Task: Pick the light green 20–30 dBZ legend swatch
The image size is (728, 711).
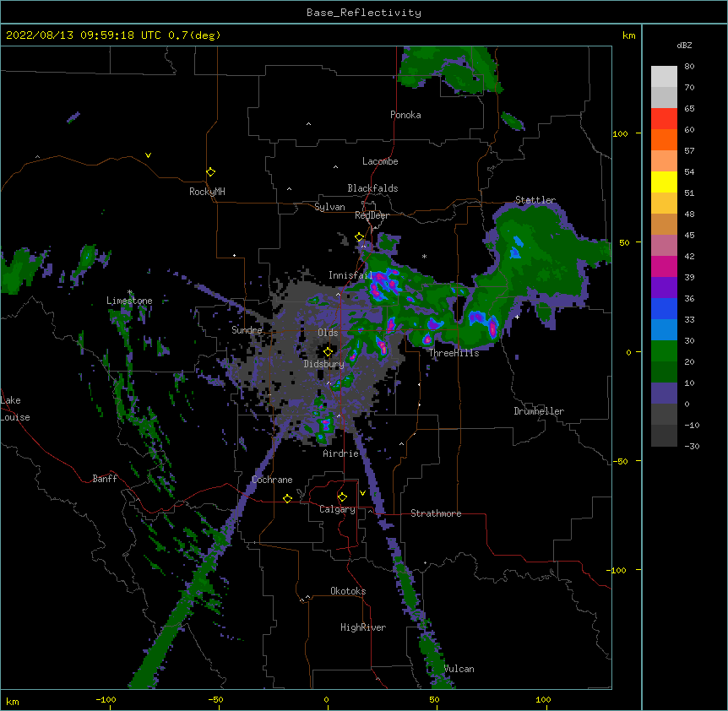Action: pyautogui.click(x=664, y=351)
